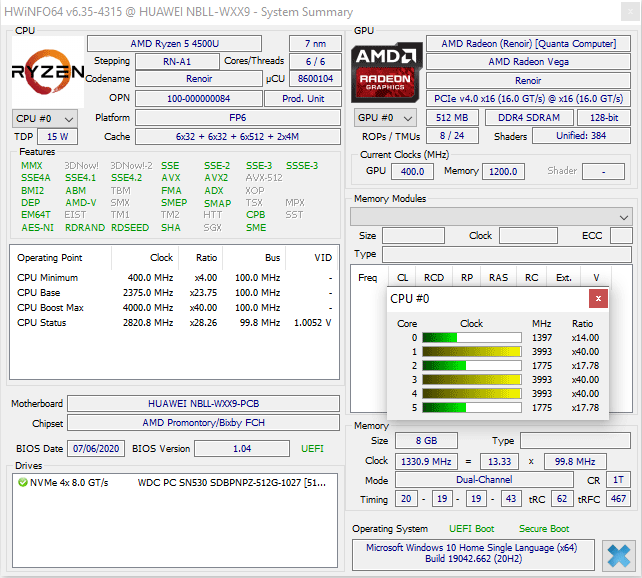
Task: Click the HUAWEI NBLL-WXX9-PCB motherboard field
Action: click(x=203, y=404)
